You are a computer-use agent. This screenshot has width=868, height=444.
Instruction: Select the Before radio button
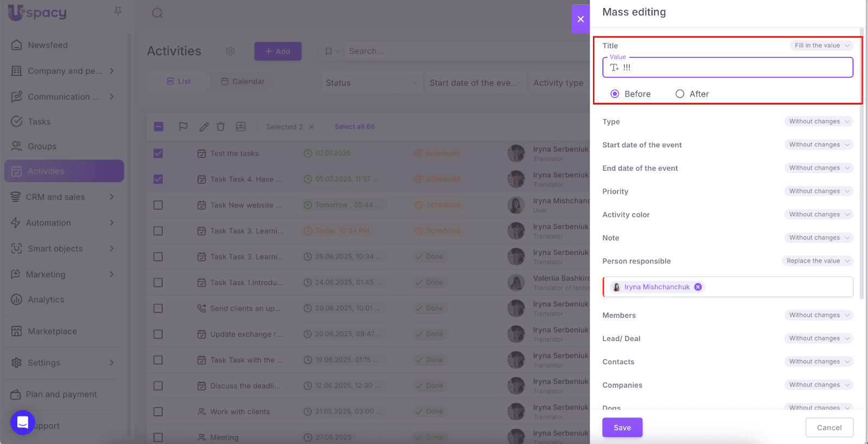point(615,94)
